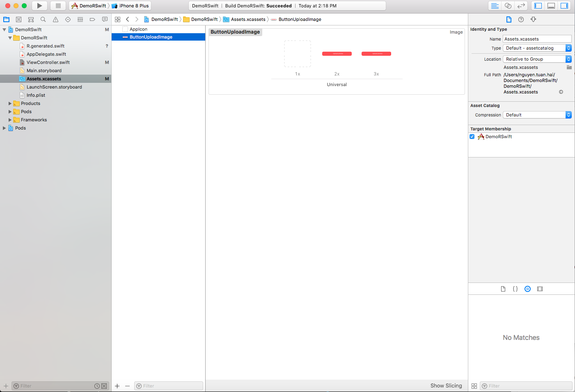Switch to the Version editor
The width and height of the screenshot is (575, 392).
521,6
